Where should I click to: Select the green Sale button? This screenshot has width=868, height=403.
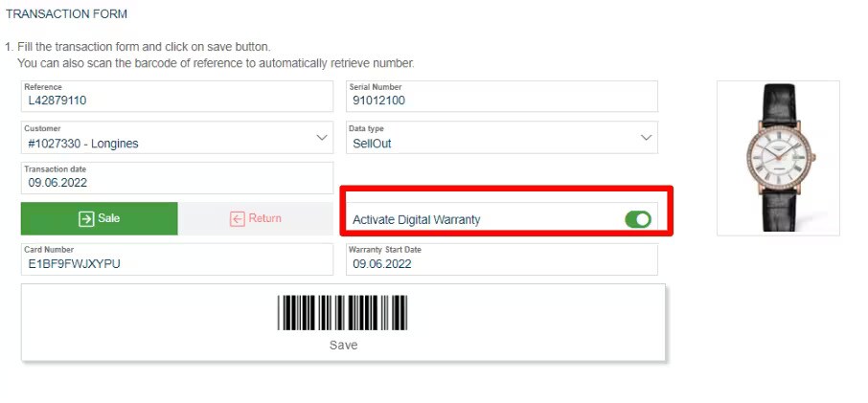pos(99,218)
